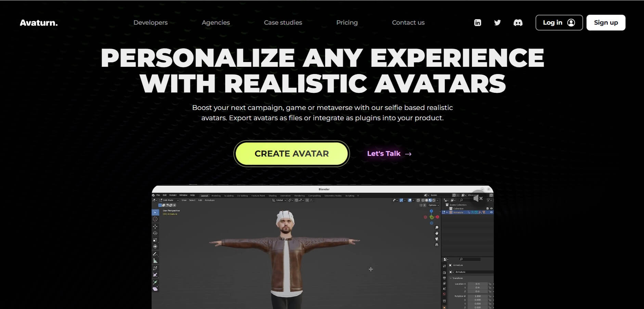Screen dimensions: 644x309
Task: Toggle Location X lock icon
Action: pos(490,284)
